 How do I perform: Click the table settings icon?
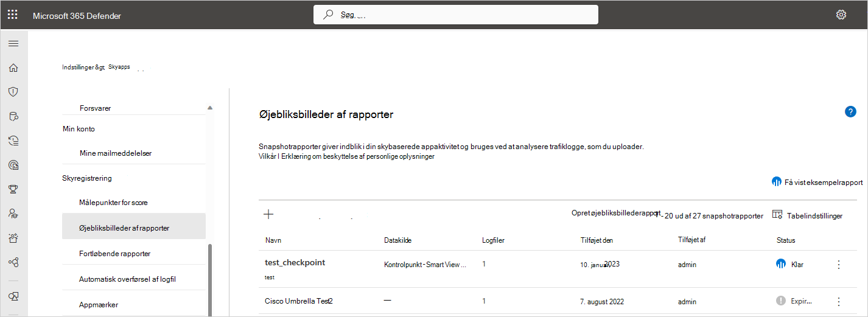pyautogui.click(x=777, y=215)
